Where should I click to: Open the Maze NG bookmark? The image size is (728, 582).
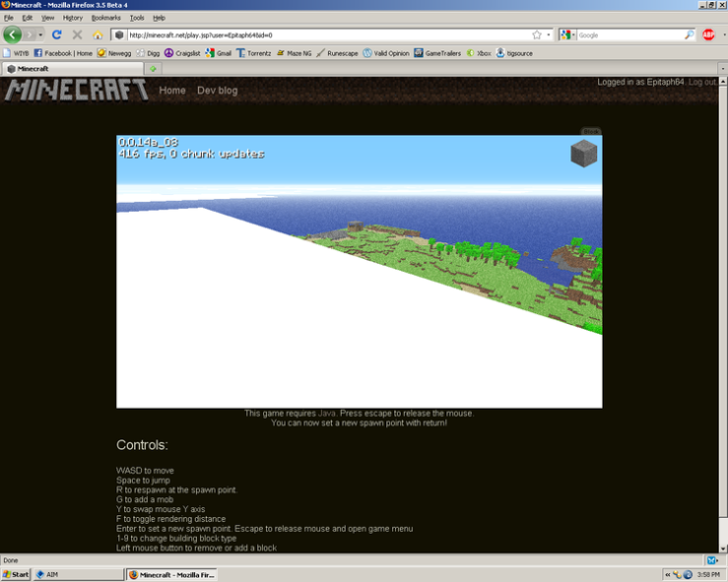(294, 53)
